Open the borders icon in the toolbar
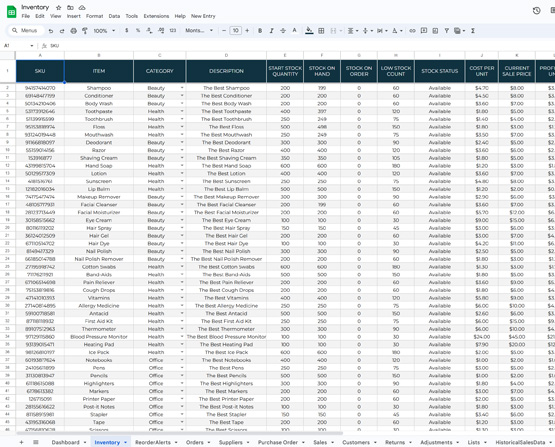Viewport: 555px width, 447px height. pos(321,31)
